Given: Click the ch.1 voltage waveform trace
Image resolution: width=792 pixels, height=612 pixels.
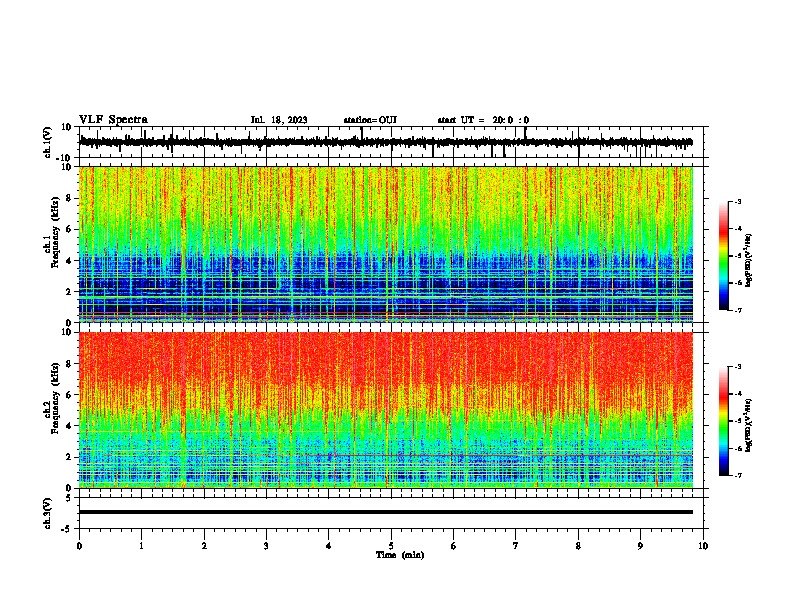Looking at the screenshot, I should [386, 142].
